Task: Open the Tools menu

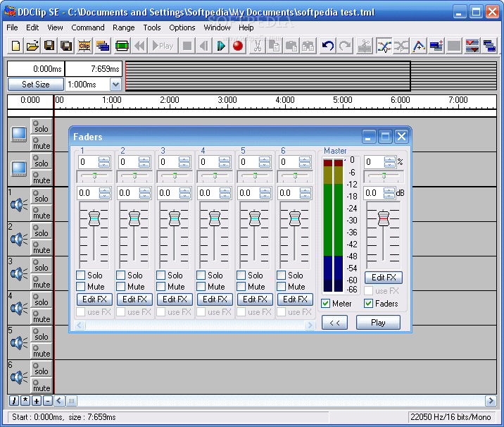Action: [x=152, y=27]
